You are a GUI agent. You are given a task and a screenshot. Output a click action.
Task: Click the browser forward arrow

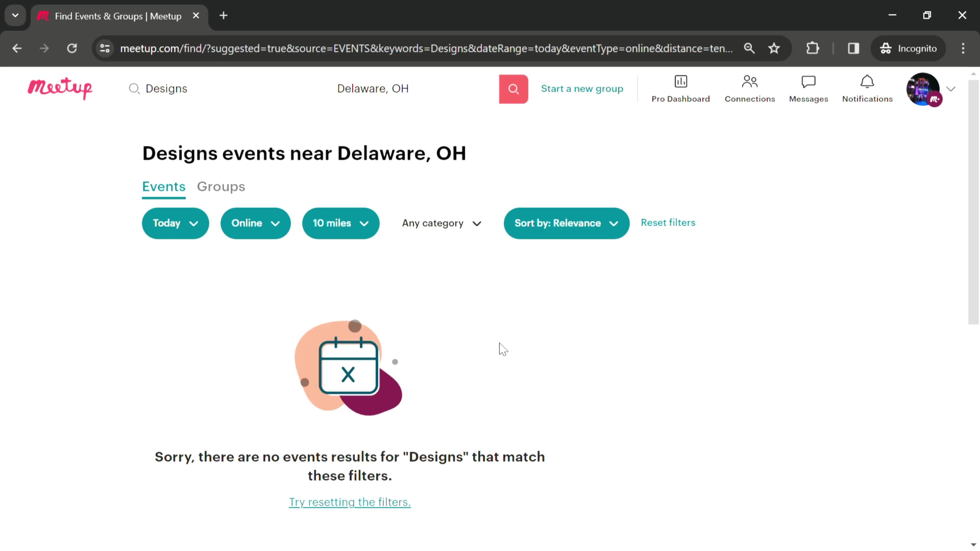coord(44,48)
